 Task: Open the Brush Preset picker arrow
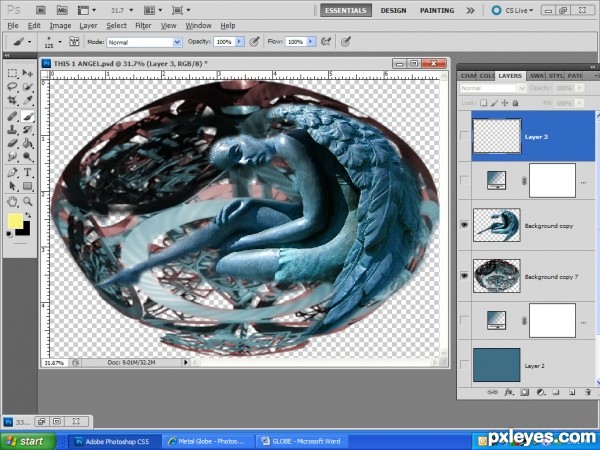60,41
